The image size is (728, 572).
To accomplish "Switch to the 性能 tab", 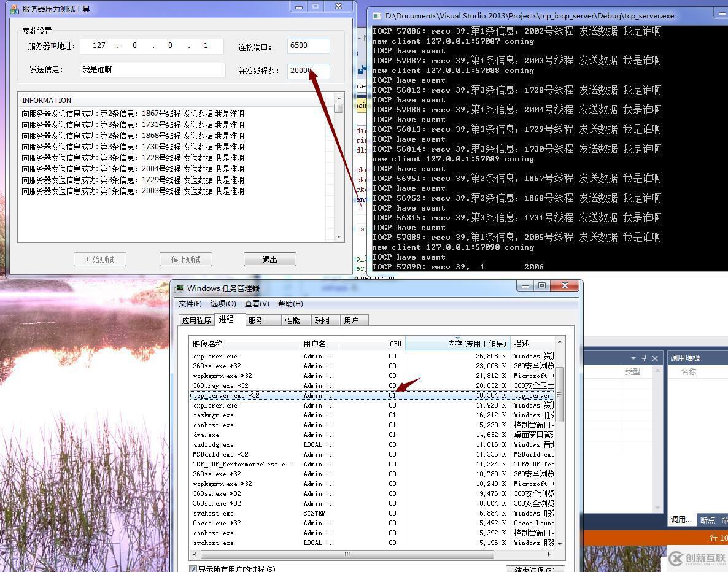I will [296, 320].
